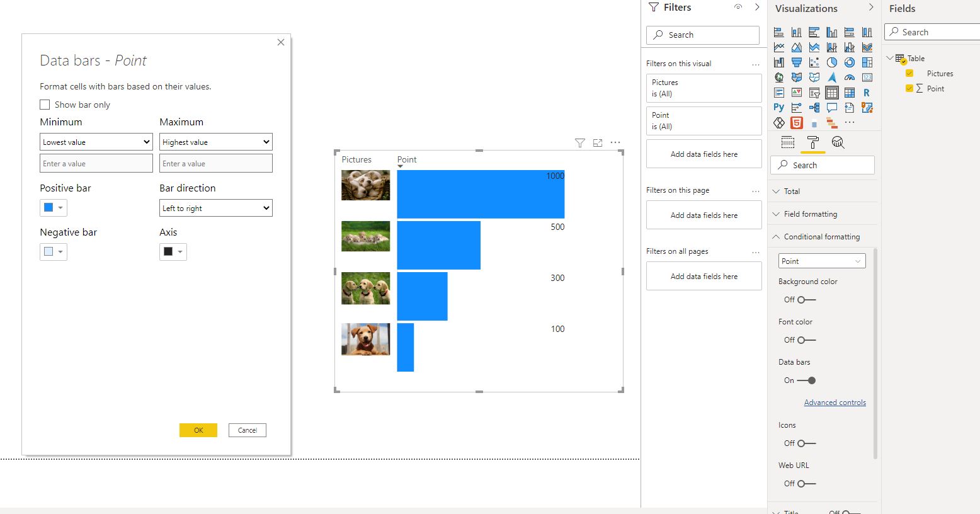The height and width of the screenshot is (514, 980).
Task: Collapse the Conditional formatting section
Action: 824,237
